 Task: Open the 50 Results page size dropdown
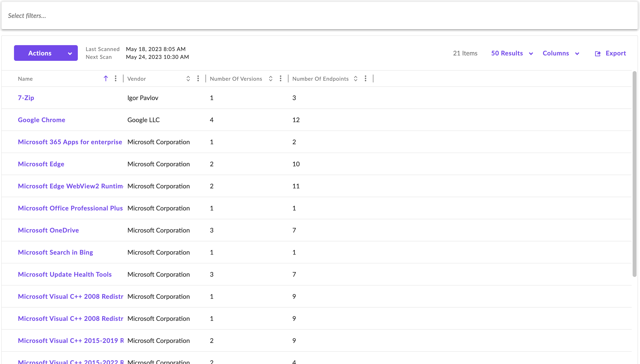point(512,53)
